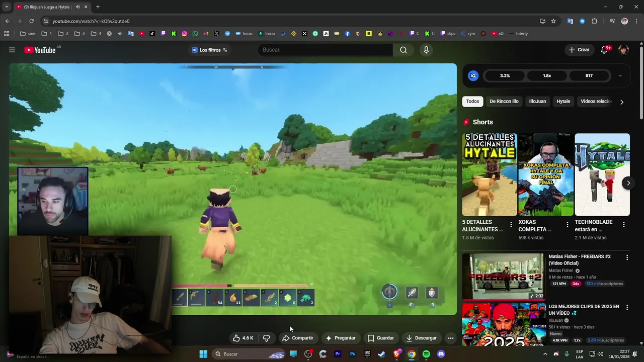Open Steam from the taskbar
Image resolution: width=644 pixels, height=362 pixels.
(382, 354)
